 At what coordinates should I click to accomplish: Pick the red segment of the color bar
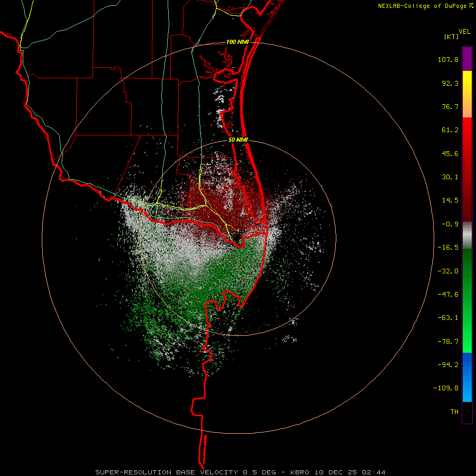pos(467,169)
